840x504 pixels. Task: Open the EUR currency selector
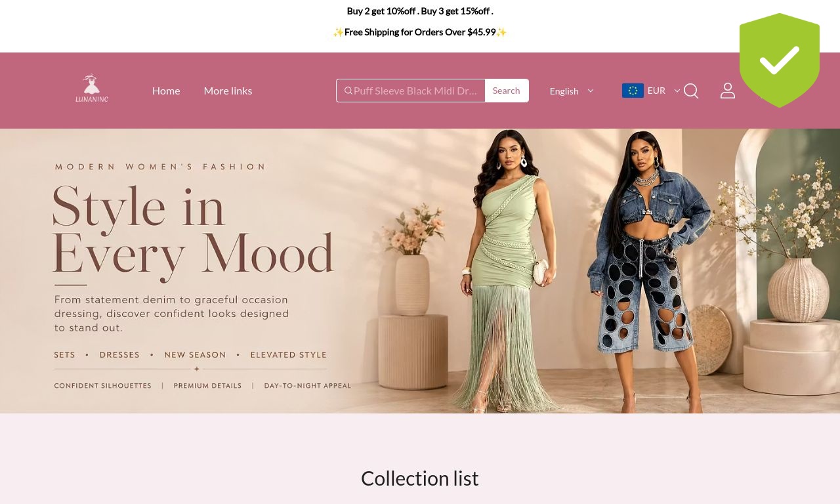click(x=651, y=91)
